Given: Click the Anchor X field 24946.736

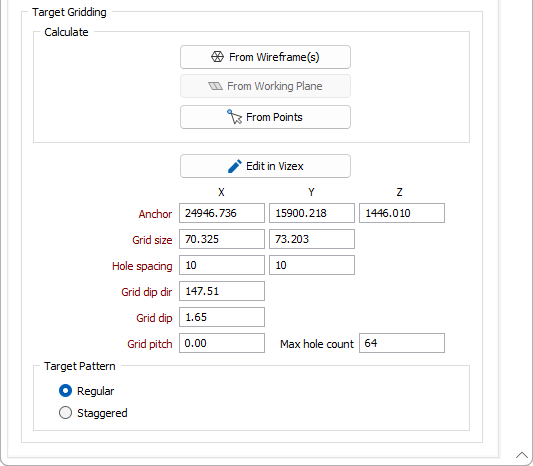Looking at the screenshot, I should 222,213.
